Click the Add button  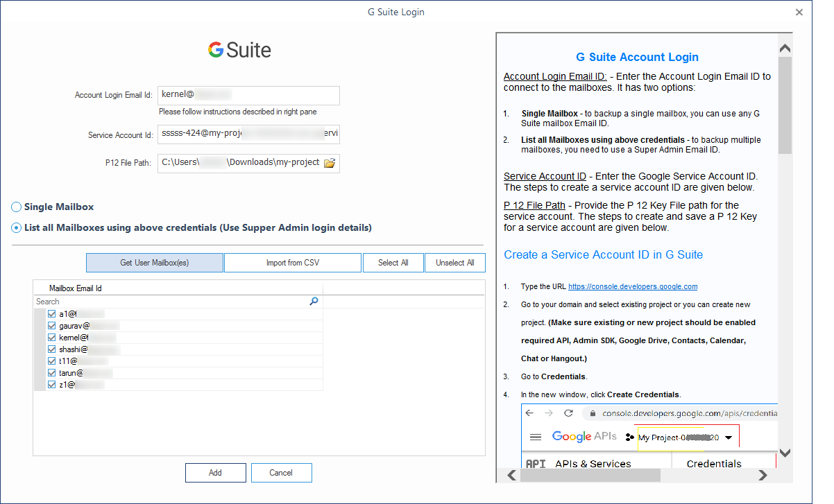pyautogui.click(x=215, y=473)
